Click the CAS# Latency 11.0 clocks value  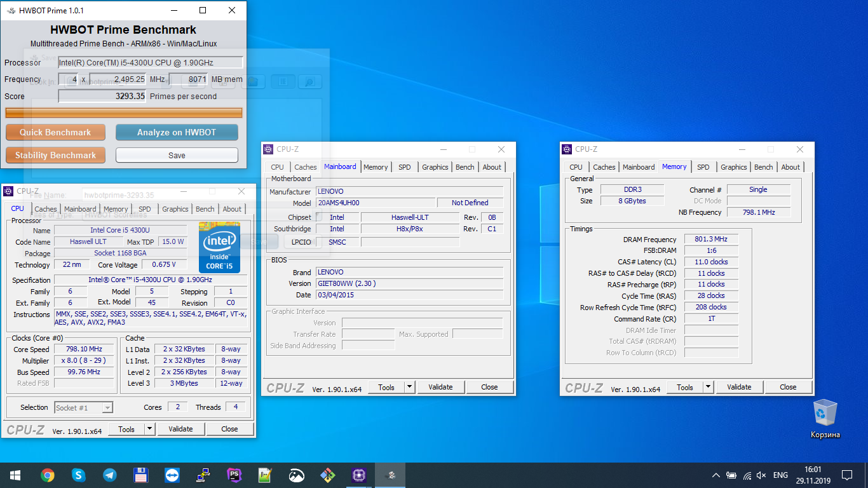pos(711,262)
